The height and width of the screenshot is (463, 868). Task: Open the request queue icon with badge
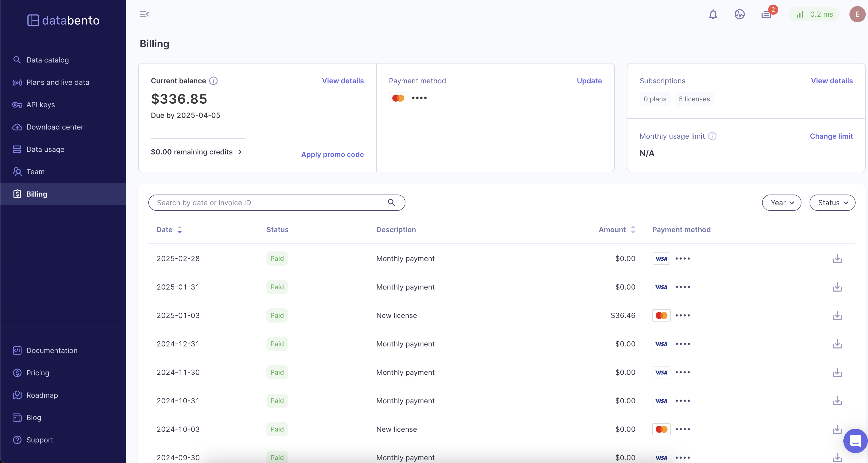tap(766, 14)
